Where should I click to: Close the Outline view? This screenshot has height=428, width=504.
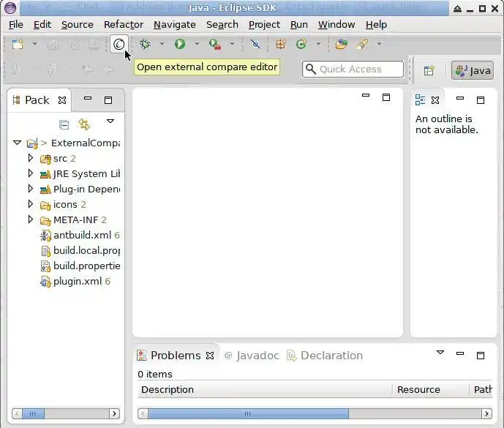click(435, 100)
